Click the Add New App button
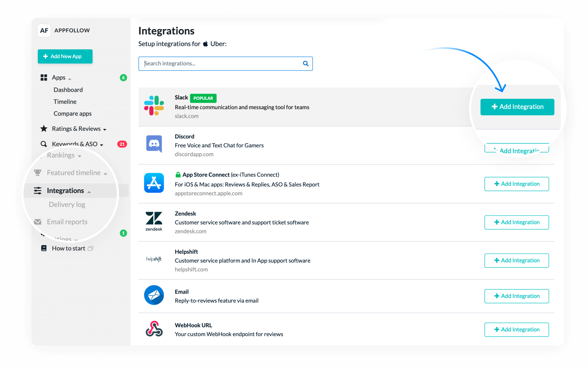This screenshot has height=370, width=588. click(65, 56)
